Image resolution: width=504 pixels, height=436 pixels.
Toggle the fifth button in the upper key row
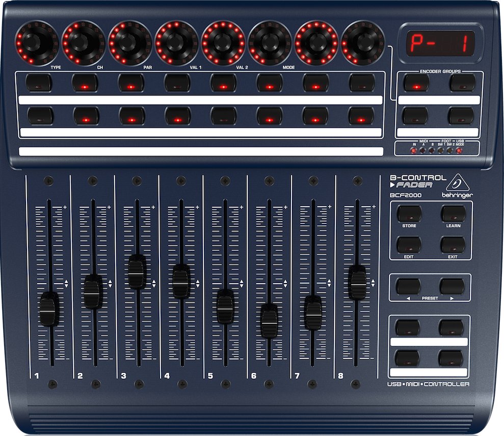(x=224, y=83)
